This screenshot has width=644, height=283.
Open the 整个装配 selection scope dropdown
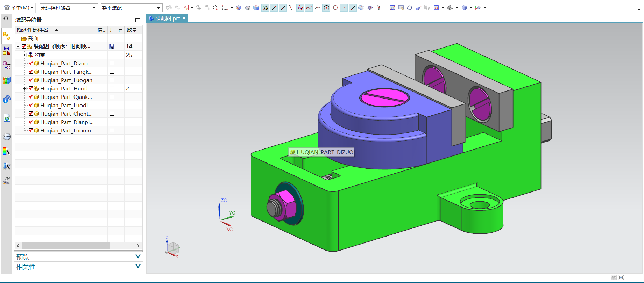pyautogui.click(x=158, y=8)
